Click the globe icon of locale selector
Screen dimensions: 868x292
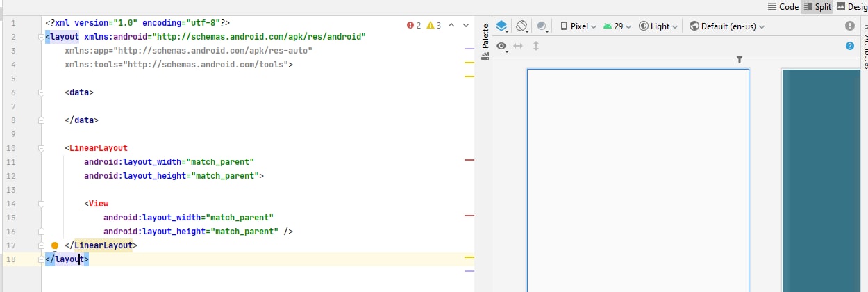(x=694, y=26)
